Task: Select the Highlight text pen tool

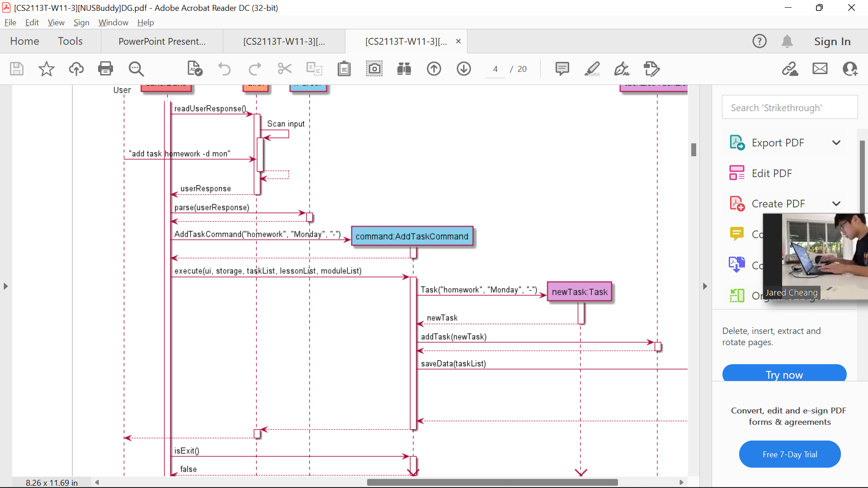Action: pyautogui.click(x=592, y=69)
